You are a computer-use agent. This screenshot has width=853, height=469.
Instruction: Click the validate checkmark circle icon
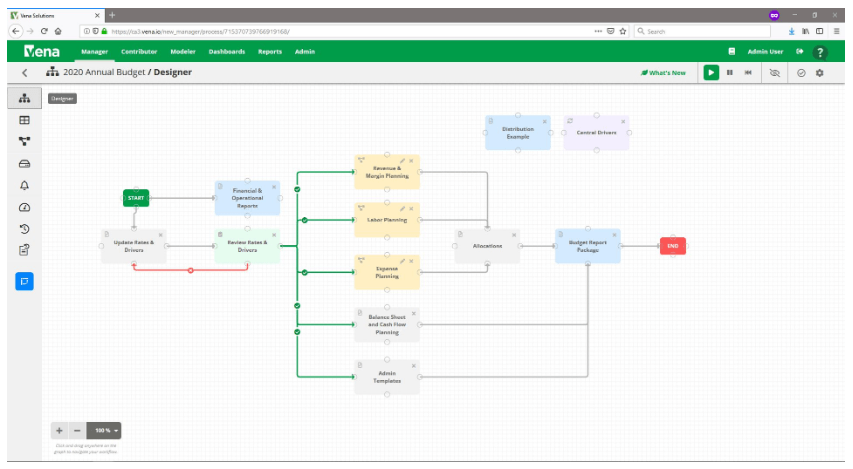click(x=801, y=73)
